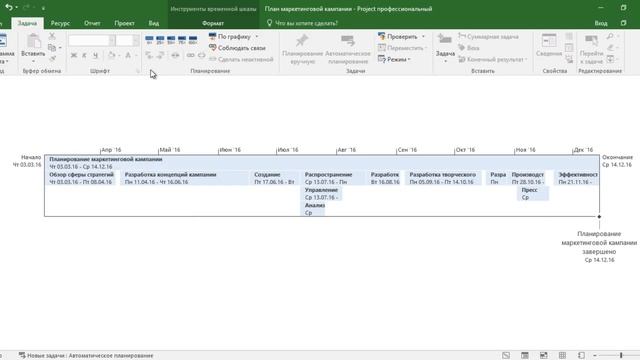The width and height of the screenshot is (640, 360).
Task: Click the Unlink tasks icon
Action: (202, 55)
